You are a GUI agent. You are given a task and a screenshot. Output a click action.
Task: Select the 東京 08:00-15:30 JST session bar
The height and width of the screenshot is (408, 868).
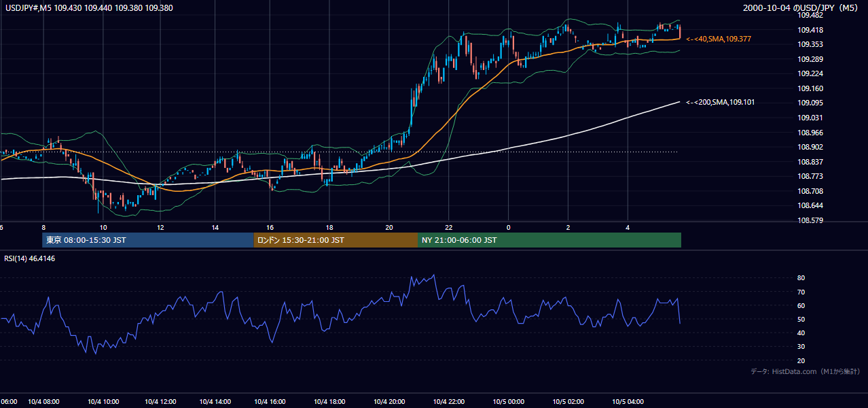tap(148, 240)
